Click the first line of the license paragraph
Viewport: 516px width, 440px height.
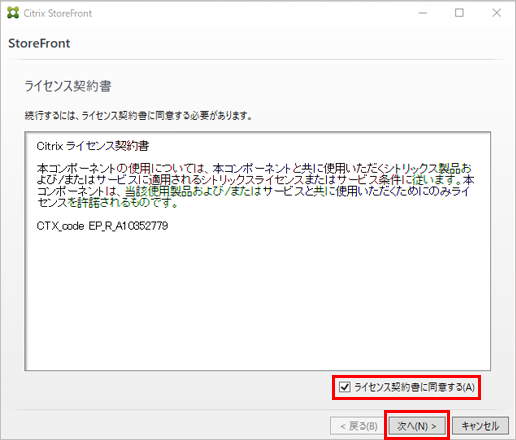click(254, 168)
